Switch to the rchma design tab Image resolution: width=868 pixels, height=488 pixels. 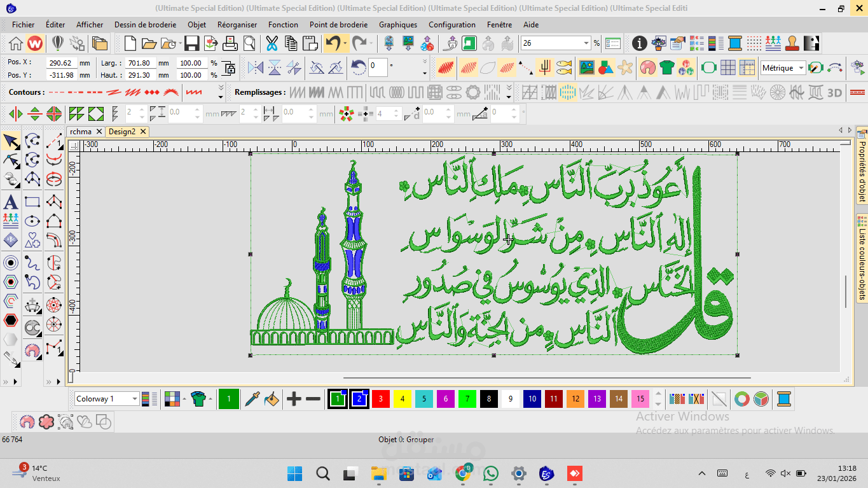pyautogui.click(x=81, y=132)
